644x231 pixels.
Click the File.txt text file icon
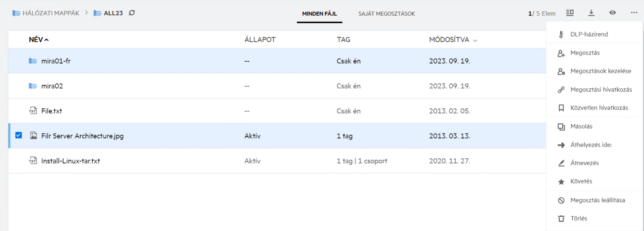coord(33,111)
